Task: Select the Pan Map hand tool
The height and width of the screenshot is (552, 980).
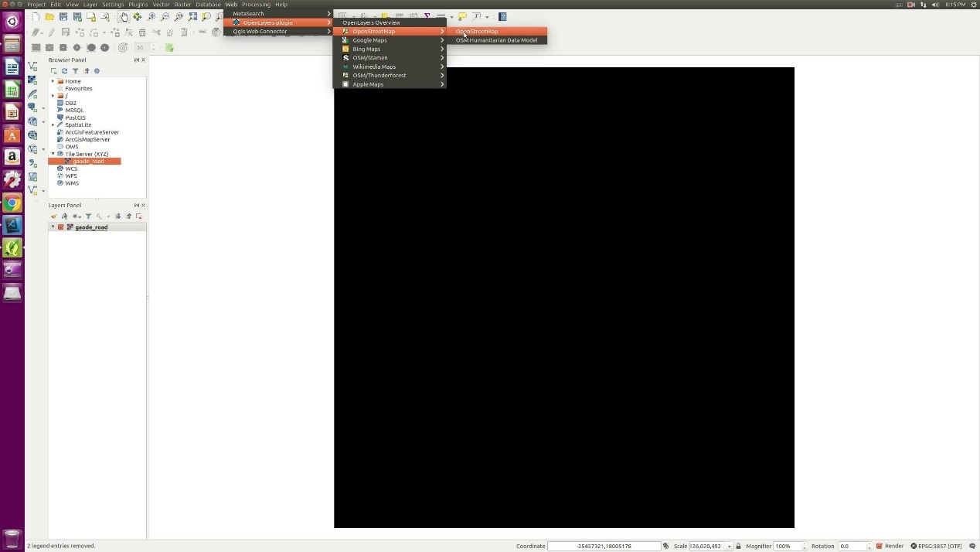Action: (124, 17)
